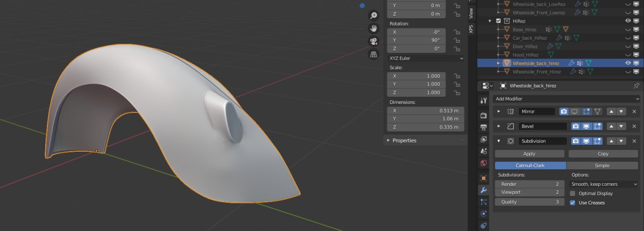The width and height of the screenshot is (644, 231).
Task: Open Smooth, keep corners options dropdown
Action: click(x=604, y=184)
